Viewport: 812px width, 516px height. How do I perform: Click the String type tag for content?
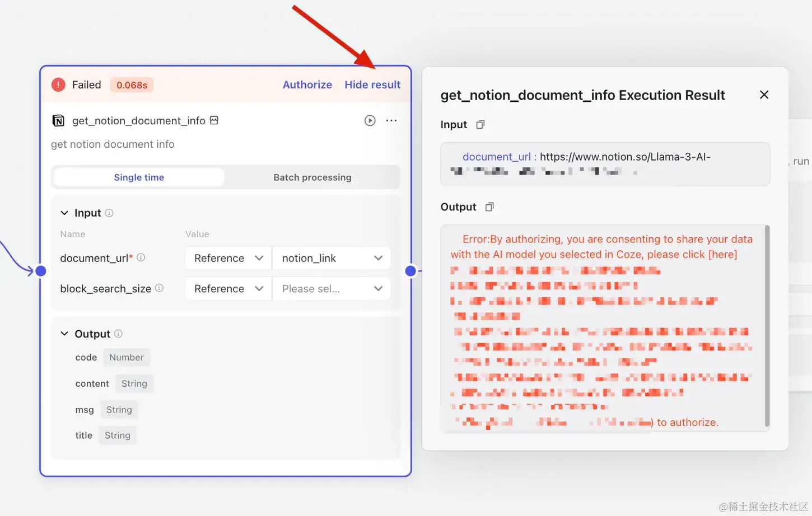coord(134,383)
